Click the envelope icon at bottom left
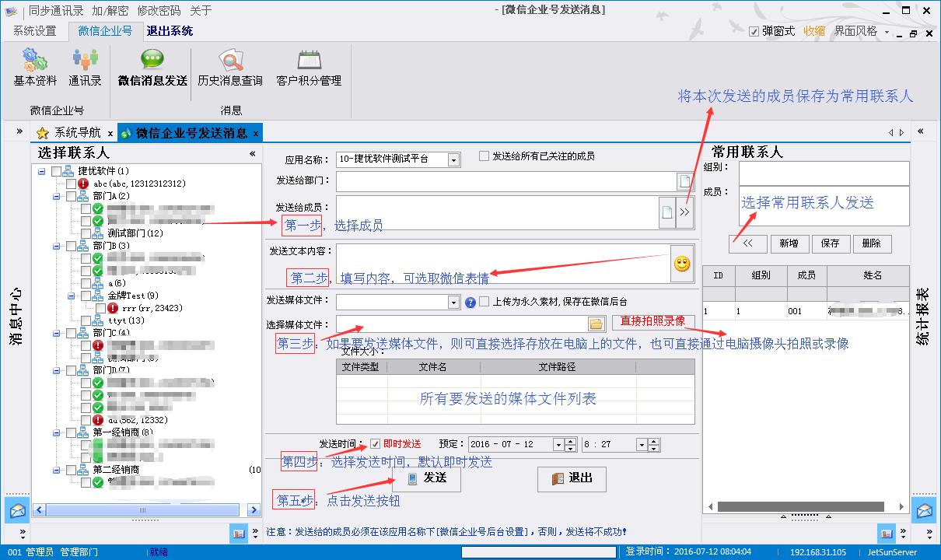 (x=17, y=511)
